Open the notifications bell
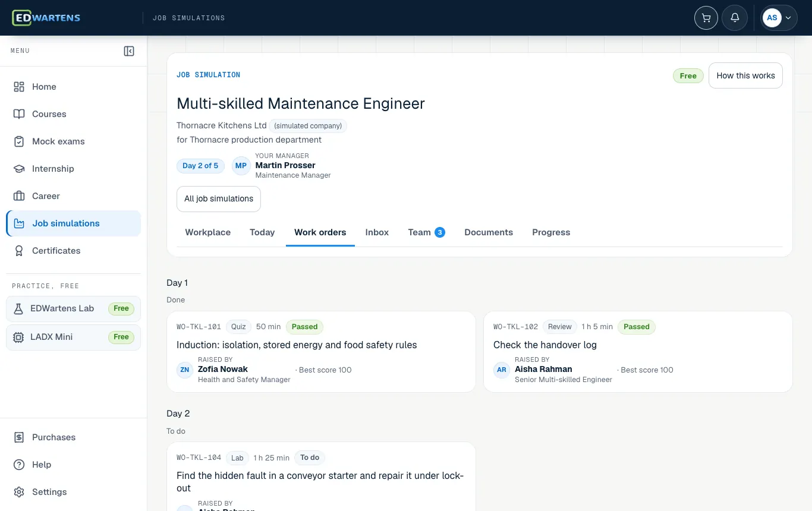The image size is (812, 511). [x=735, y=18]
